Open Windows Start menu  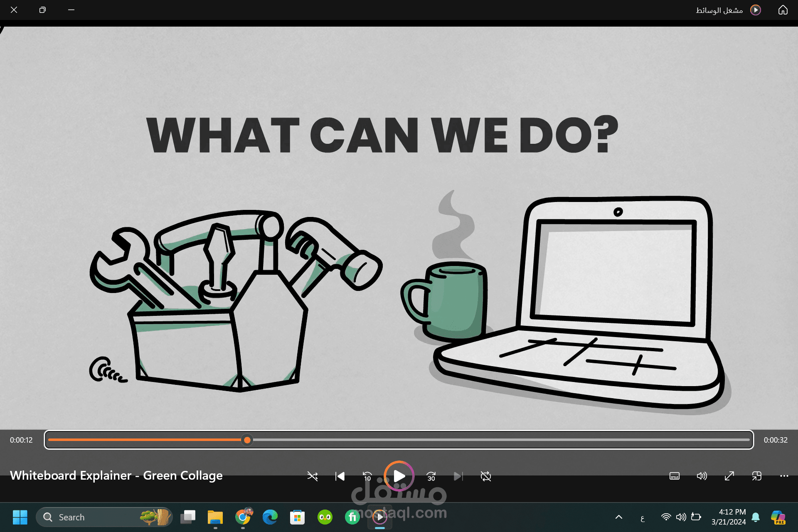pos(20,517)
